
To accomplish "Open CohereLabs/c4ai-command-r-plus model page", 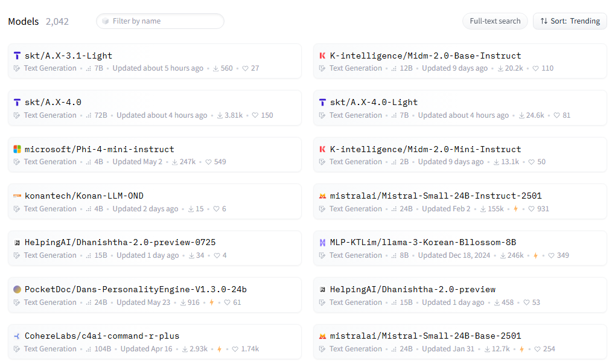I will click(x=102, y=336).
